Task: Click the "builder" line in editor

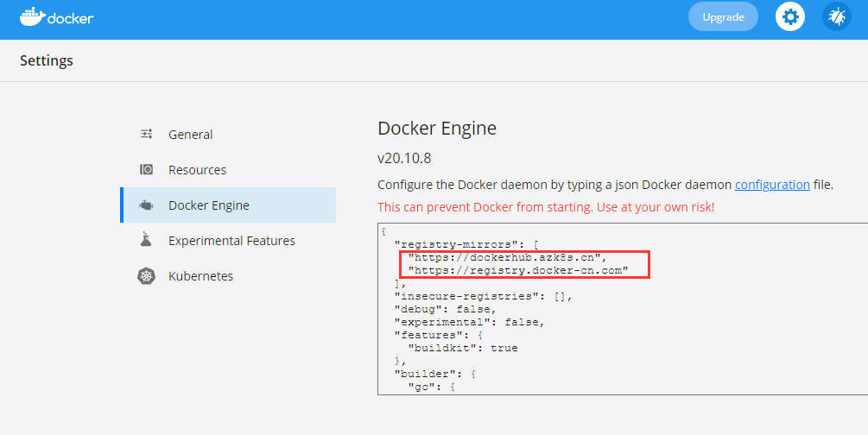Action: [435, 374]
